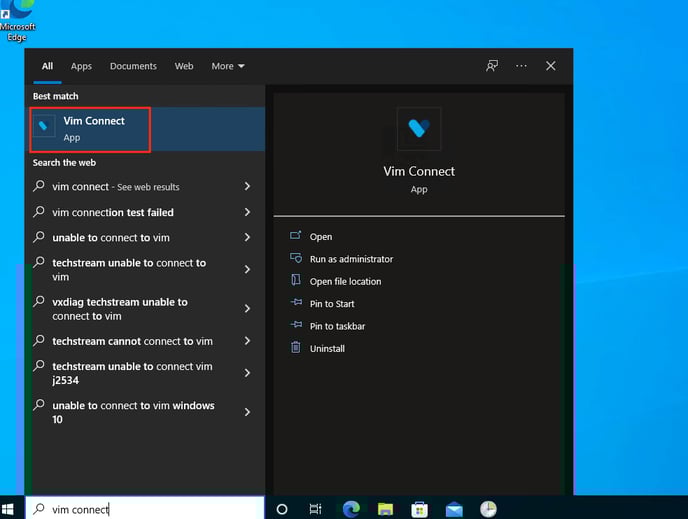
Task: Click the large Vim Connect app icon
Action: tap(418, 129)
